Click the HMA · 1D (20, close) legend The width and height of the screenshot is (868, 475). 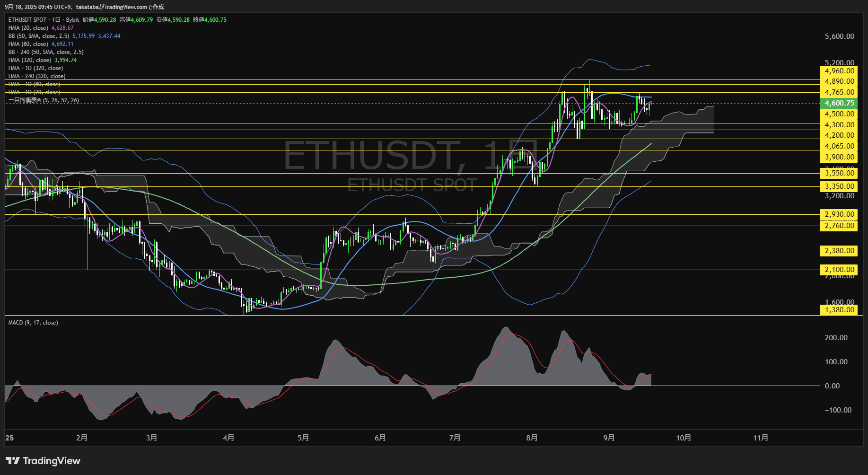coord(34,92)
